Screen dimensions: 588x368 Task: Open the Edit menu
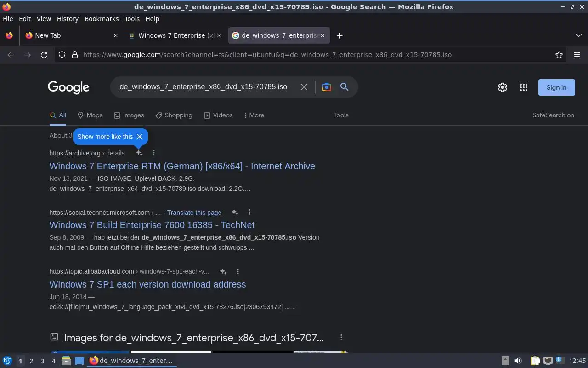25,19
